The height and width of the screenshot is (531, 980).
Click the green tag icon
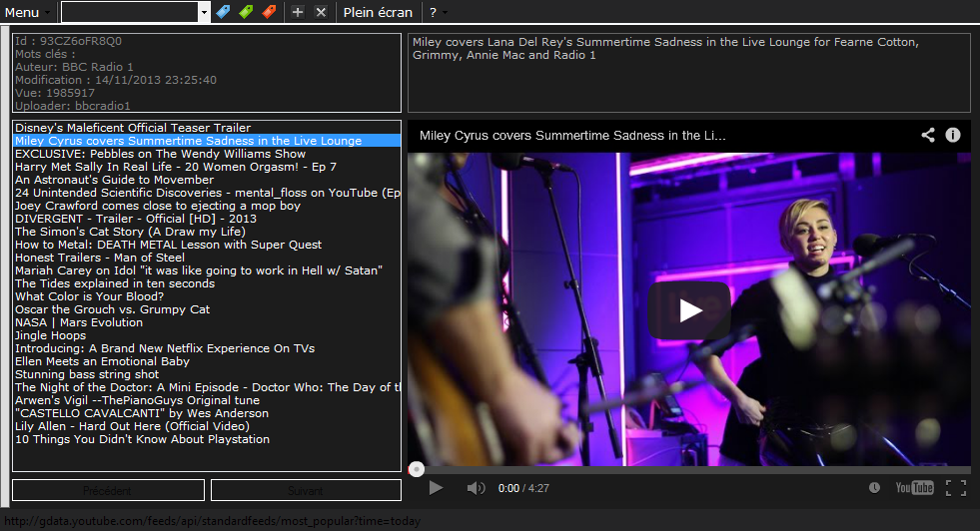[x=247, y=12]
